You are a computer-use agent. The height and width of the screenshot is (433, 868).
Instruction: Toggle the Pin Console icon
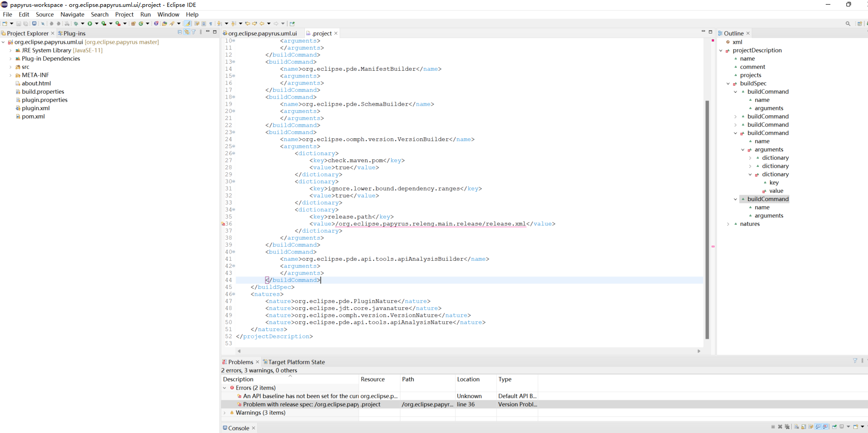pyautogui.click(x=834, y=427)
